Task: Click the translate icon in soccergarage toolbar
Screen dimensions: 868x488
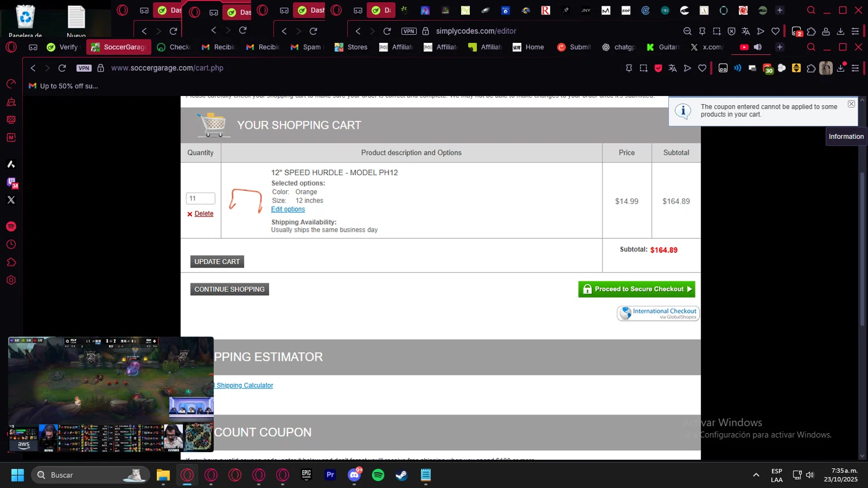Action: (672, 68)
